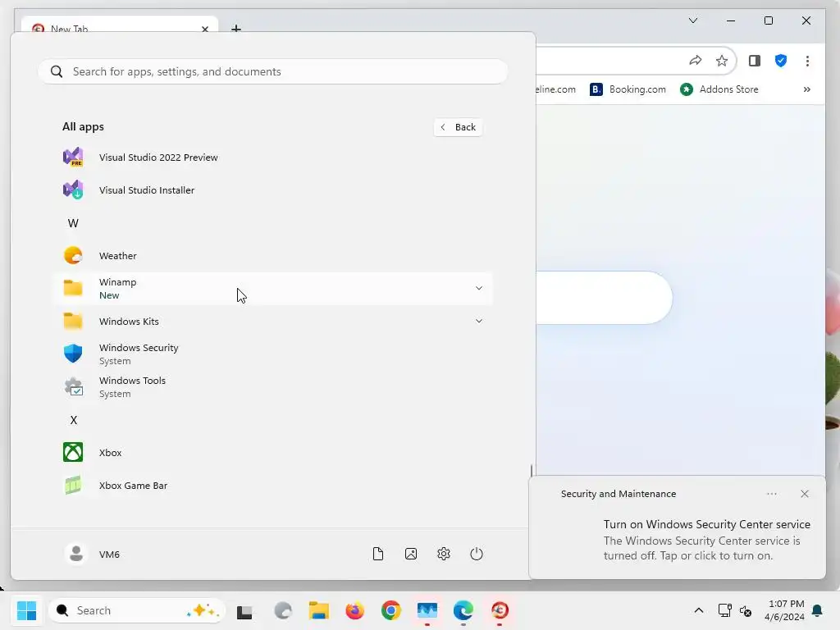
Task: Click the blue shield extension icon
Action: click(781, 61)
